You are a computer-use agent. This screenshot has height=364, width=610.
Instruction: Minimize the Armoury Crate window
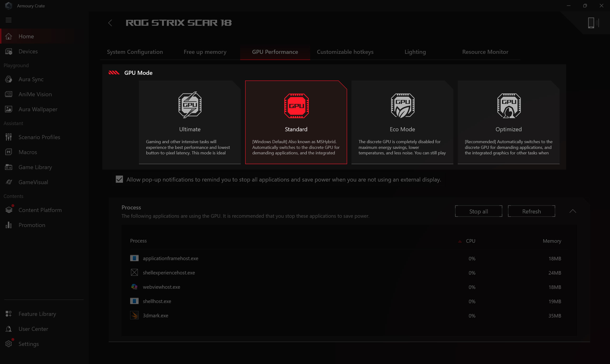pyautogui.click(x=569, y=5)
